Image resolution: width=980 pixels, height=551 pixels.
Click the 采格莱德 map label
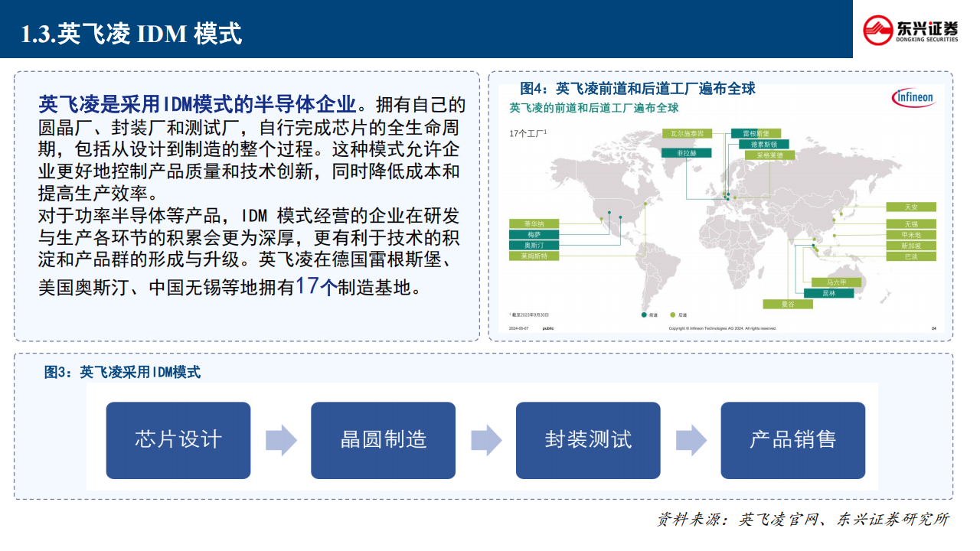(769, 155)
